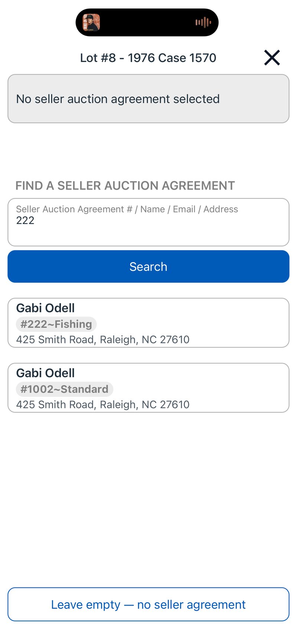Tap the address line under #1002~Standard

coord(103,404)
